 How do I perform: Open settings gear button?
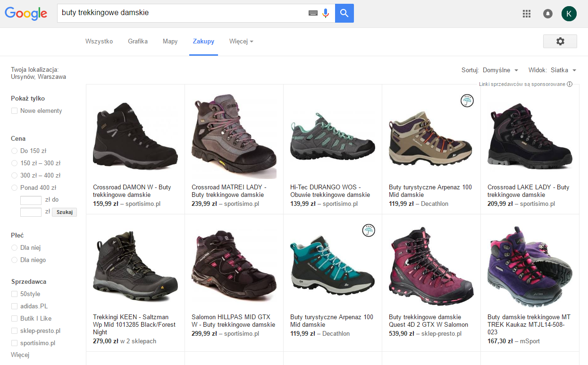coord(560,42)
